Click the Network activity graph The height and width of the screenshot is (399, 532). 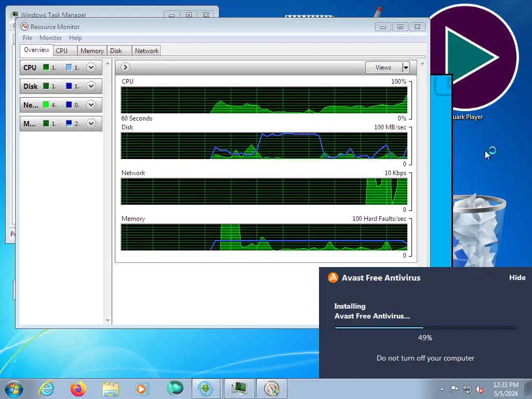264,191
